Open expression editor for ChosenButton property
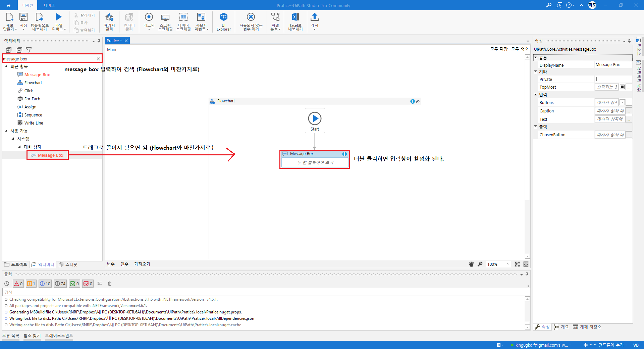 [x=629, y=135]
